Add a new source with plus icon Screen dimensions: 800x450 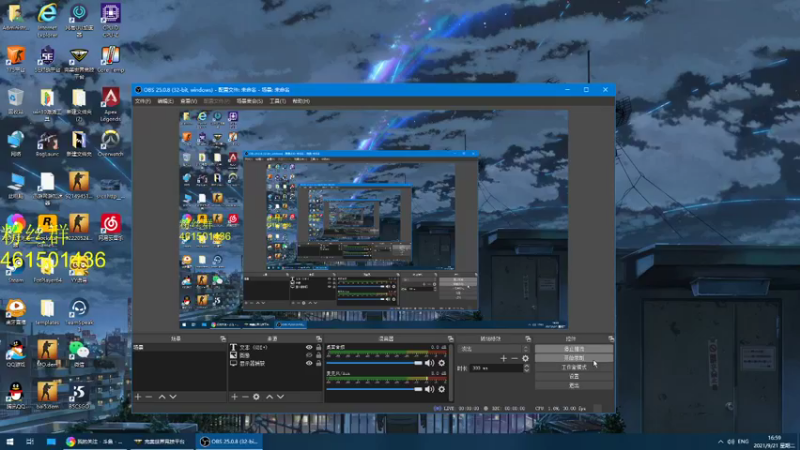234,396
